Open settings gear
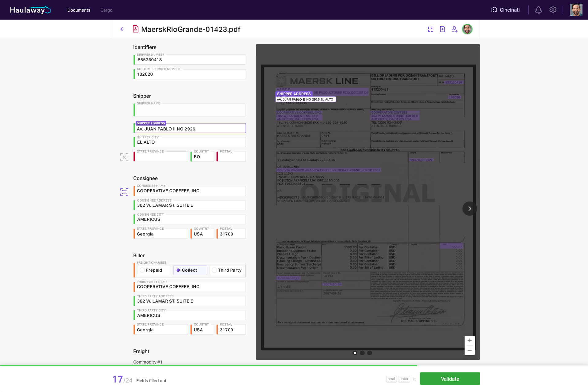588x392 pixels. click(553, 10)
